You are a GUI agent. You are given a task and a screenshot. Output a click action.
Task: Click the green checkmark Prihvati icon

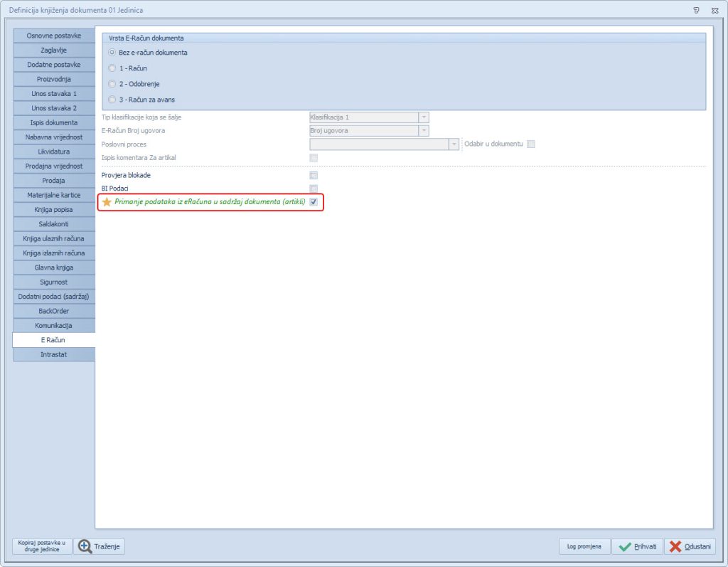click(x=625, y=546)
